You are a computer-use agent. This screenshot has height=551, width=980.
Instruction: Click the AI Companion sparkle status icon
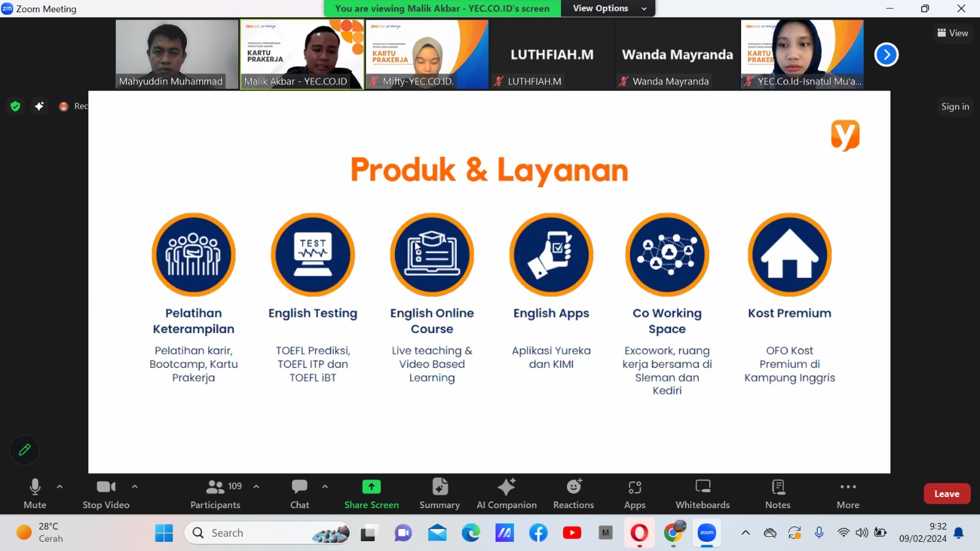[x=39, y=107]
